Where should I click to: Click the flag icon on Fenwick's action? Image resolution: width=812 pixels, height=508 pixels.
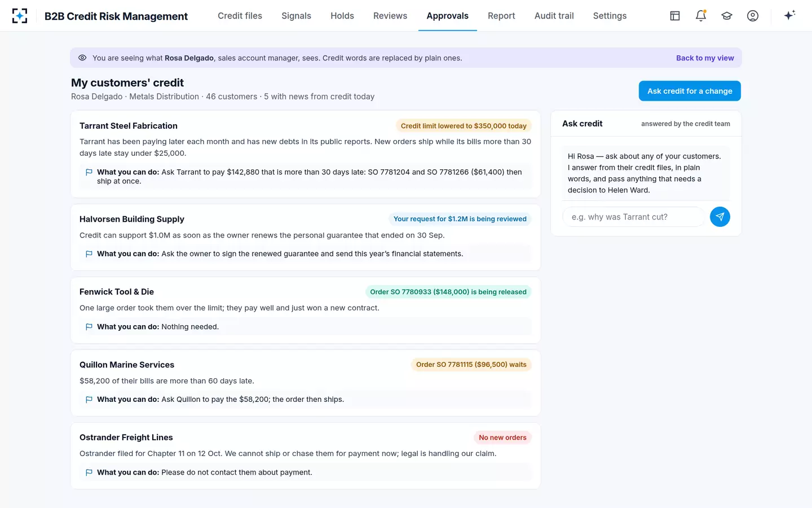coord(89,327)
